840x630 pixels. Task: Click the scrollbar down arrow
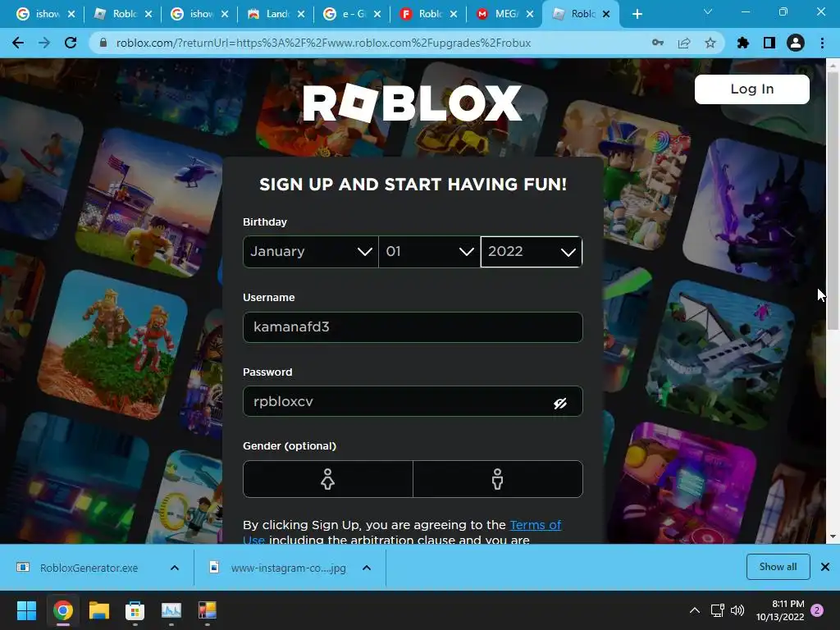(833, 536)
